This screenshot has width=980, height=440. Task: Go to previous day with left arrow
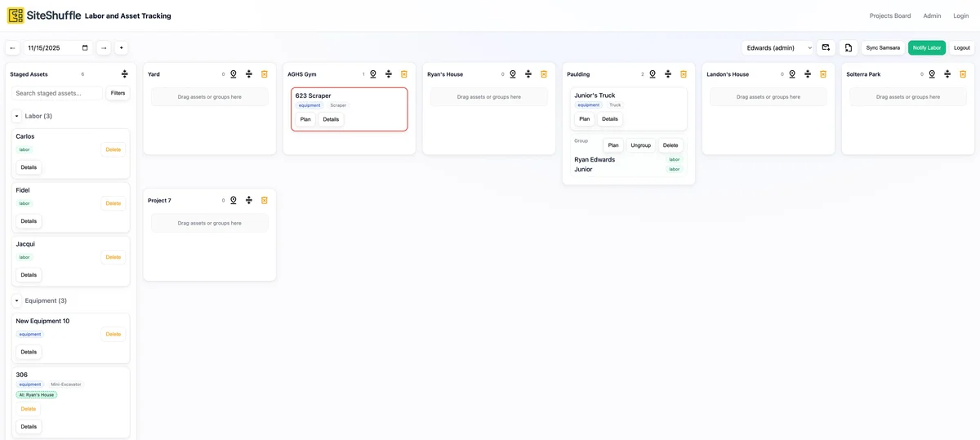12,48
